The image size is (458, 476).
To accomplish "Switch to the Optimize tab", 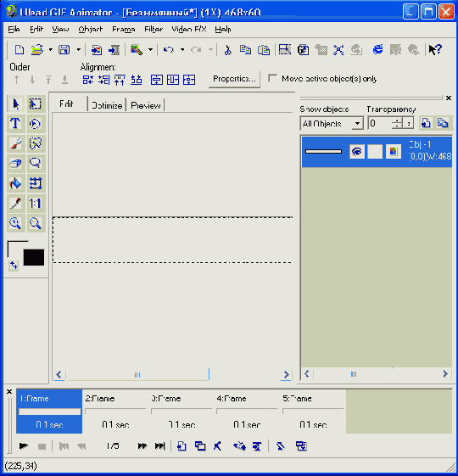I will [107, 105].
